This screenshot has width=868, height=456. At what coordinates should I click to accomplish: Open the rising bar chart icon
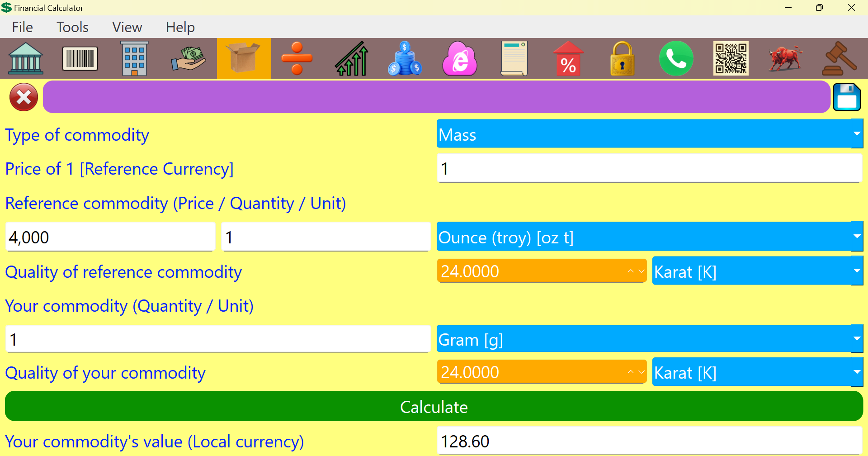pyautogui.click(x=351, y=58)
